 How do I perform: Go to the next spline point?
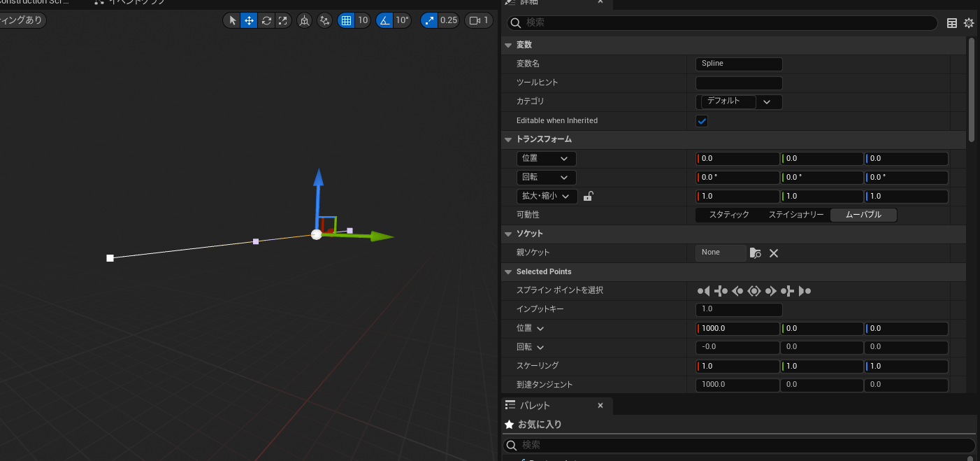point(771,290)
